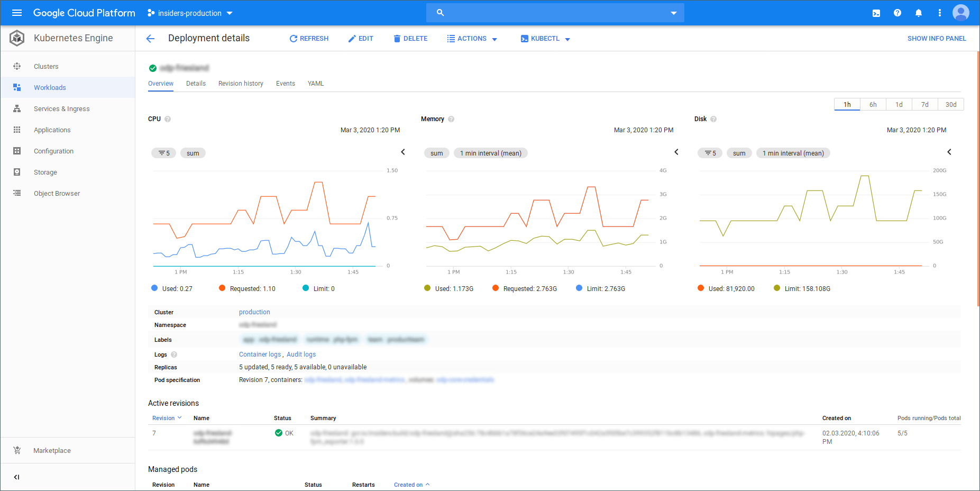Click the Object Browser icon

click(17, 193)
